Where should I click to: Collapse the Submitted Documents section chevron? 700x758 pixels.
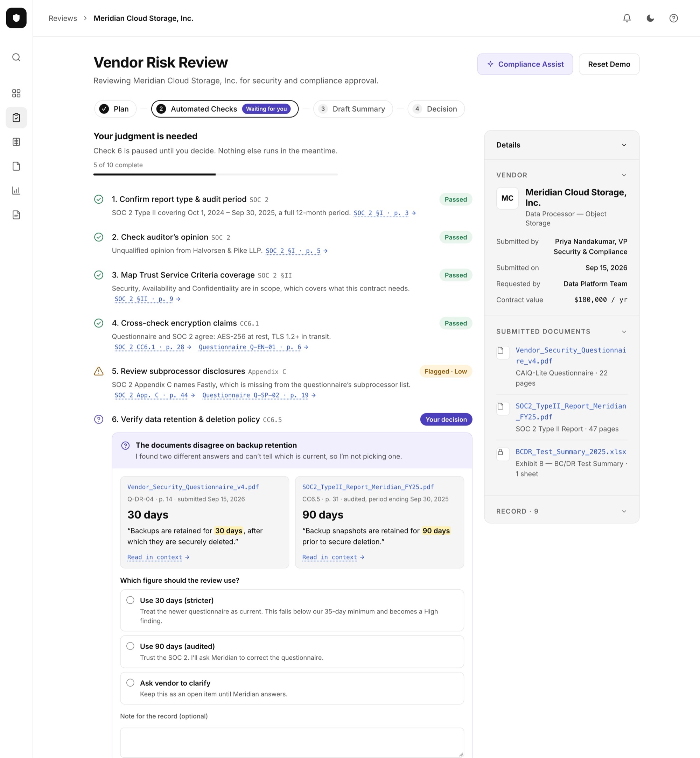tap(624, 331)
